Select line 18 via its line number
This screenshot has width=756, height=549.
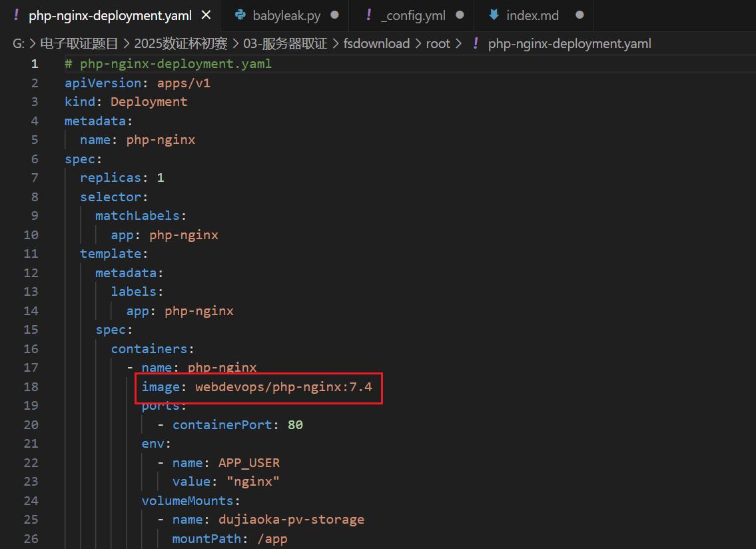(31, 387)
